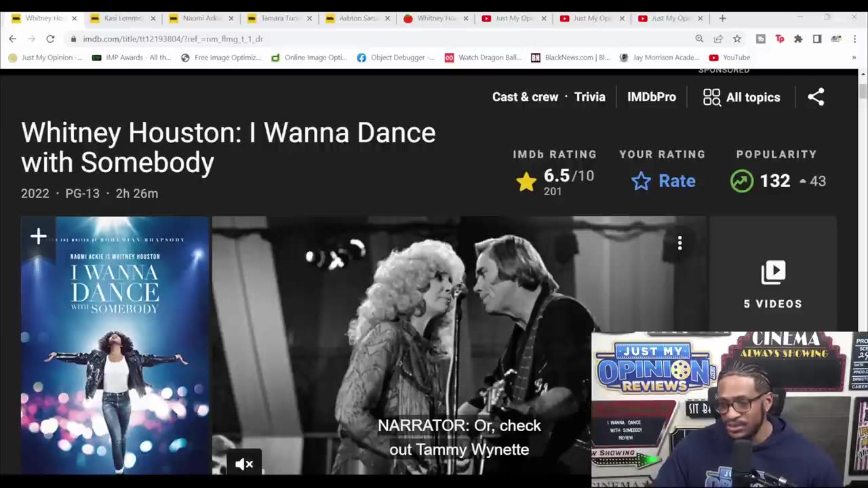Open the Online Image Optimizer bookmark

coord(309,58)
